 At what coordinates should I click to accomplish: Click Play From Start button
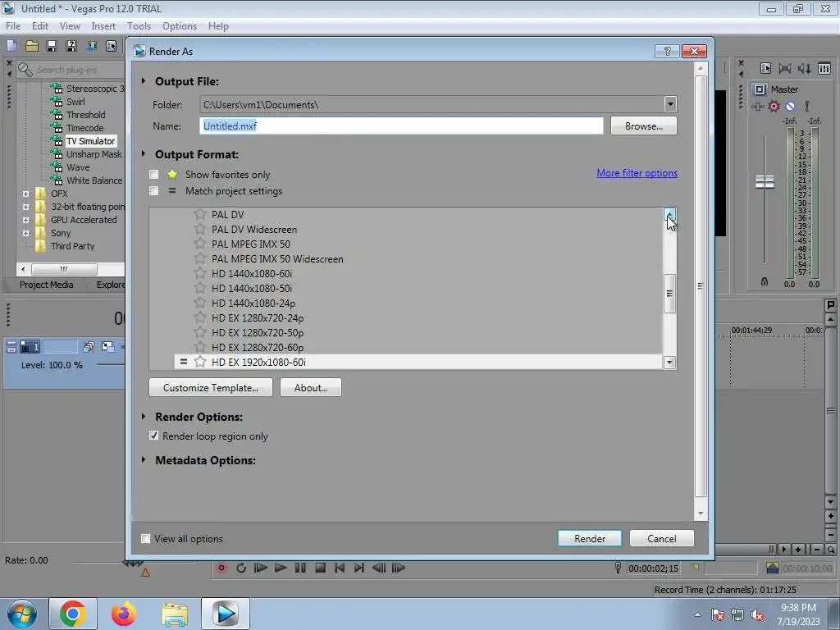[x=260, y=568]
